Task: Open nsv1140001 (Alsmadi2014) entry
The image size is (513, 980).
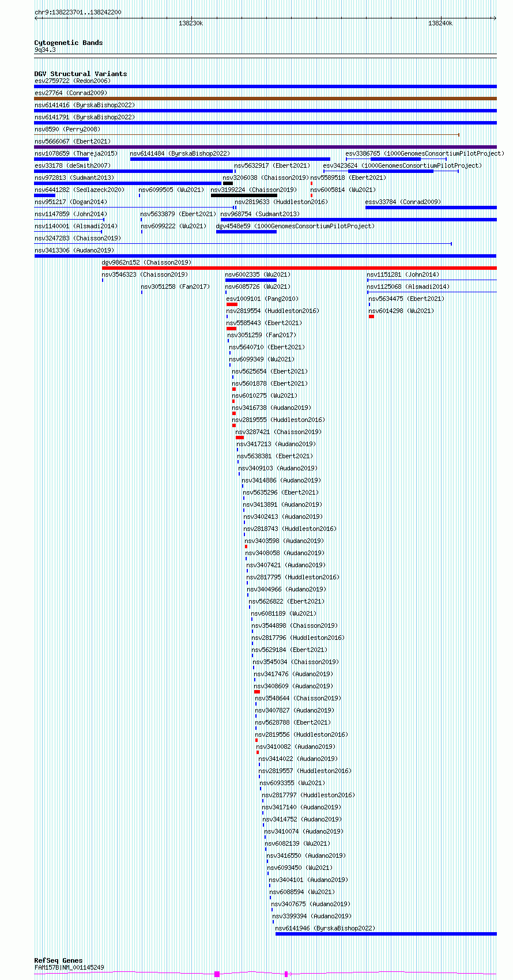Action: [x=76, y=226]
